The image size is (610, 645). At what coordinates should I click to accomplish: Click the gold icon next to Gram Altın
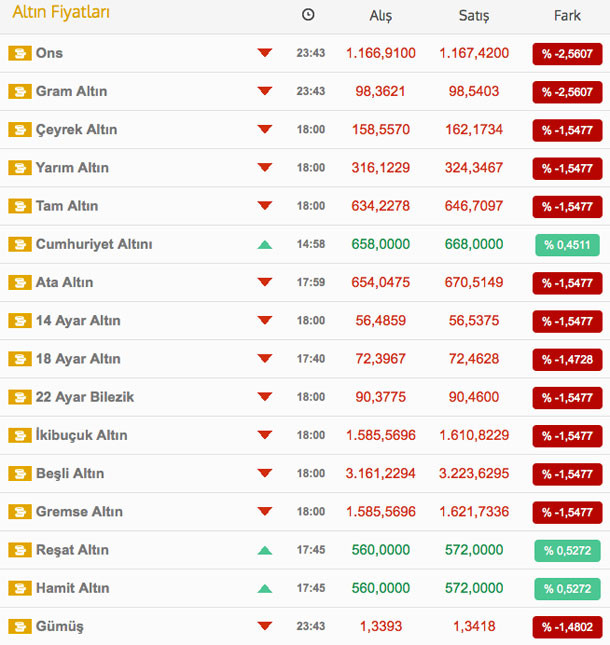click(20, 91)
